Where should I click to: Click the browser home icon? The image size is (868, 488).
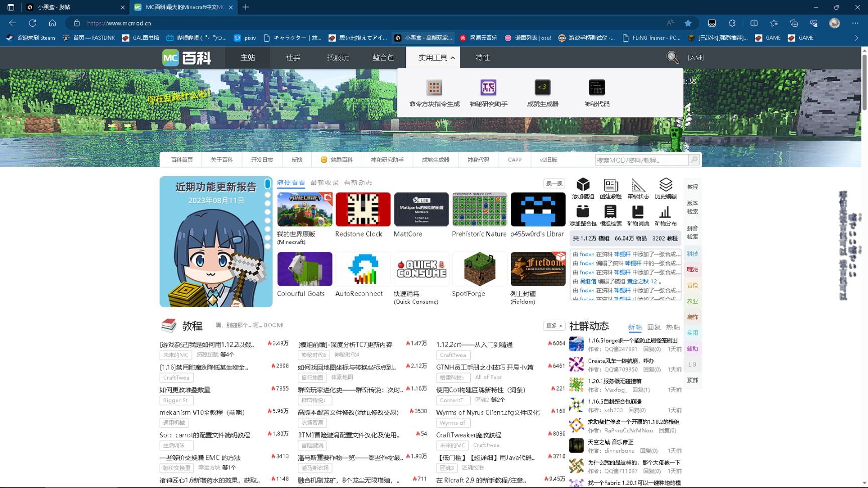coord(52,23)
